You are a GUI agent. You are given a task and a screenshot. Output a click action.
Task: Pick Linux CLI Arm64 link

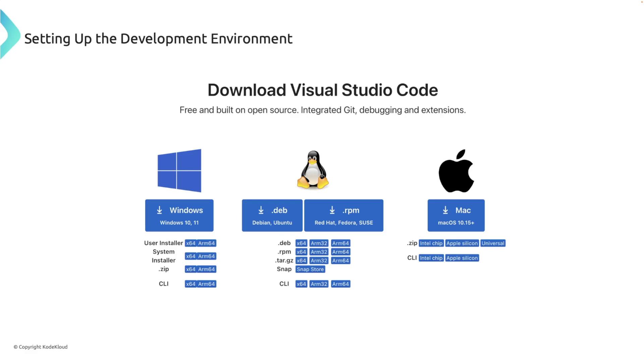tap(340, 284)
